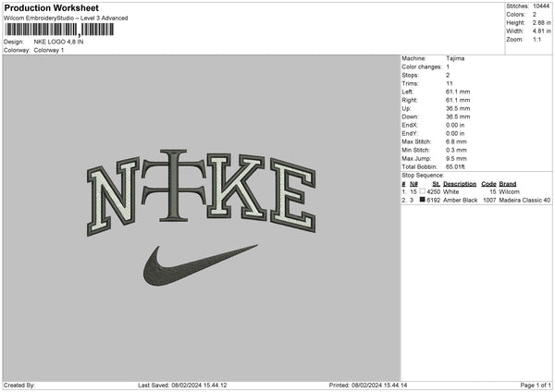Click the Wilcom EmbroideryStudio Level 3 Advanced line
The width and height of the screenshot is (555, 392).
click(x=66, y=18)
